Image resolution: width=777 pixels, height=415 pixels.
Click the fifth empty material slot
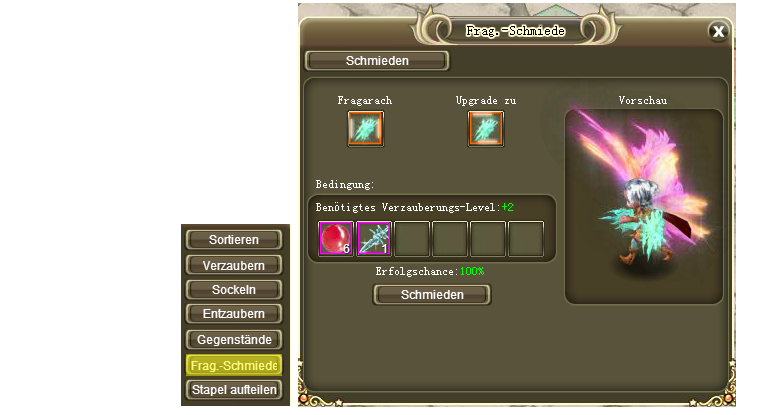coord(488,238)
